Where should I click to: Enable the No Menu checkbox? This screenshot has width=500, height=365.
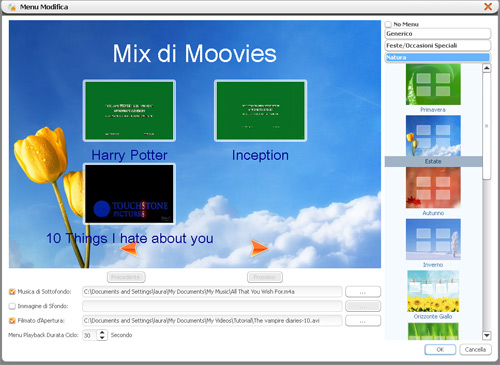pos(388,24)
